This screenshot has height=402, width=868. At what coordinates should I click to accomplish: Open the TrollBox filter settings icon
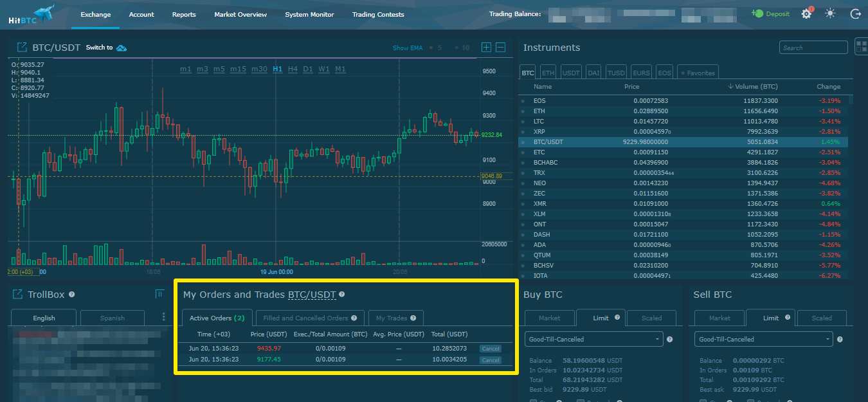tap(159, 294)
